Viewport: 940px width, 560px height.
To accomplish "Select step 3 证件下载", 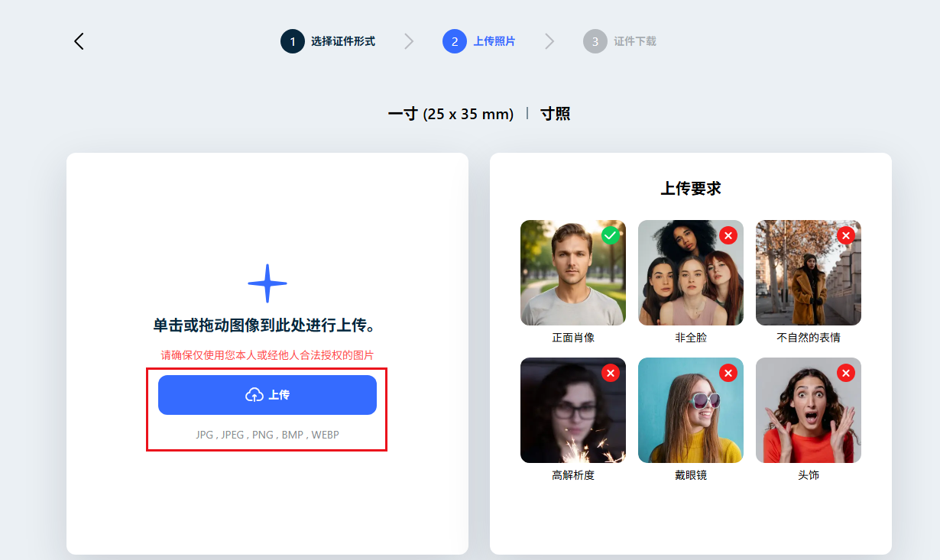I will [620, 41].
